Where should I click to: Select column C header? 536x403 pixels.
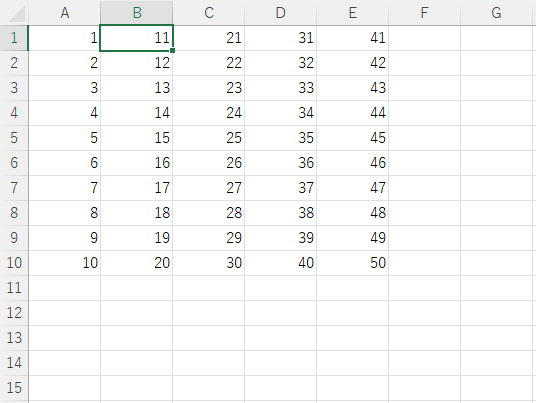[x=209, y=13]
